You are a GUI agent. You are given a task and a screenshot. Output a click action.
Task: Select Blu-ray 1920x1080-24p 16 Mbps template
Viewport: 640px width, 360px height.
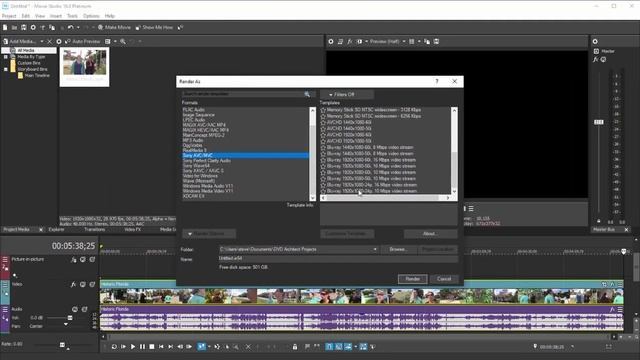pos(371,185)
